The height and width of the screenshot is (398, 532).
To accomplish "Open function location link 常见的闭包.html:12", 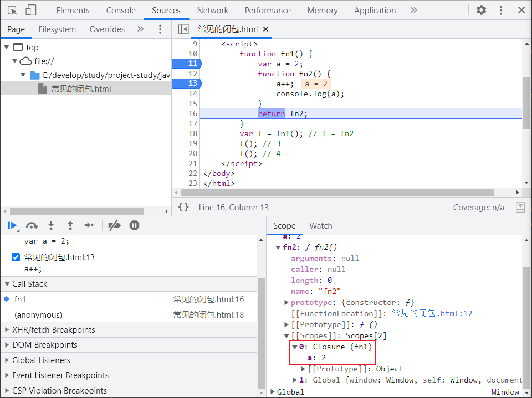I will tap(432, 313).
